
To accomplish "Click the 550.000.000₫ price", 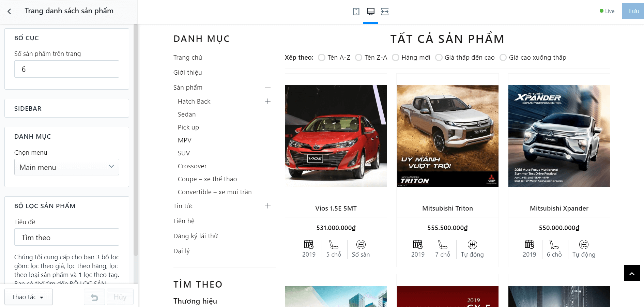I will [559, 228].
